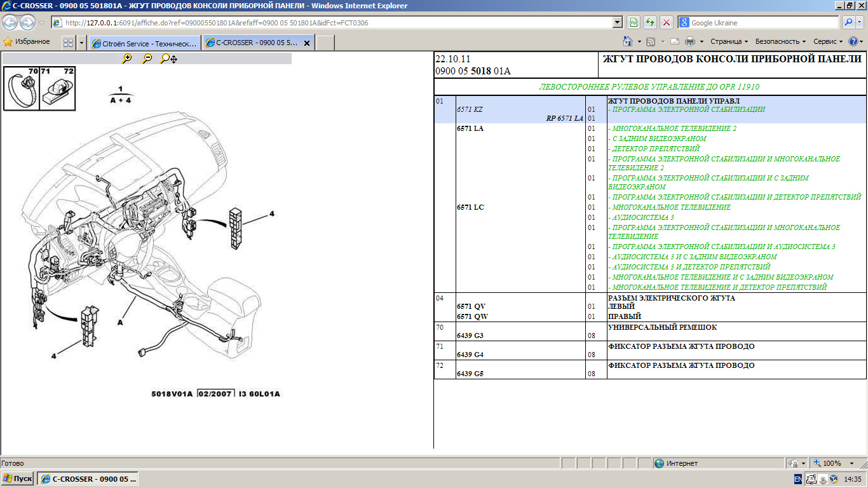Switch to the Citroën Service tab

click(145, 43)
